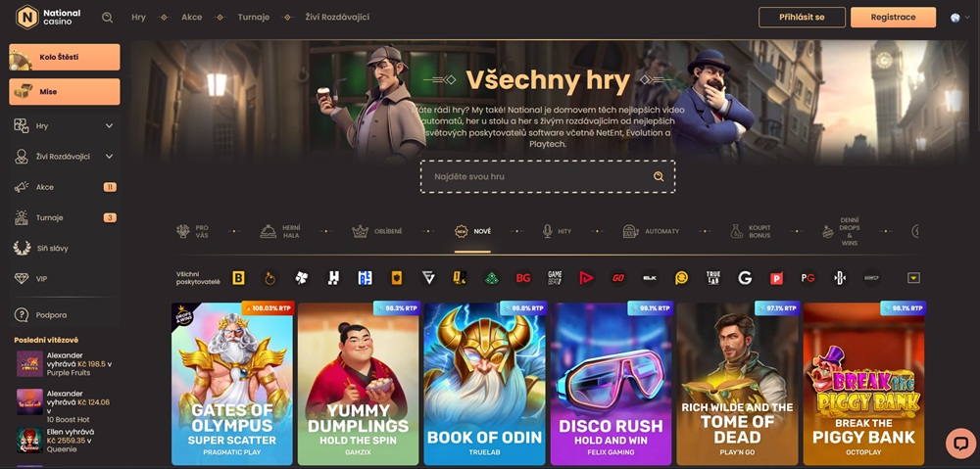980x469 pixels.
Task: Click the True Lab provider icon
Action: 713,278
